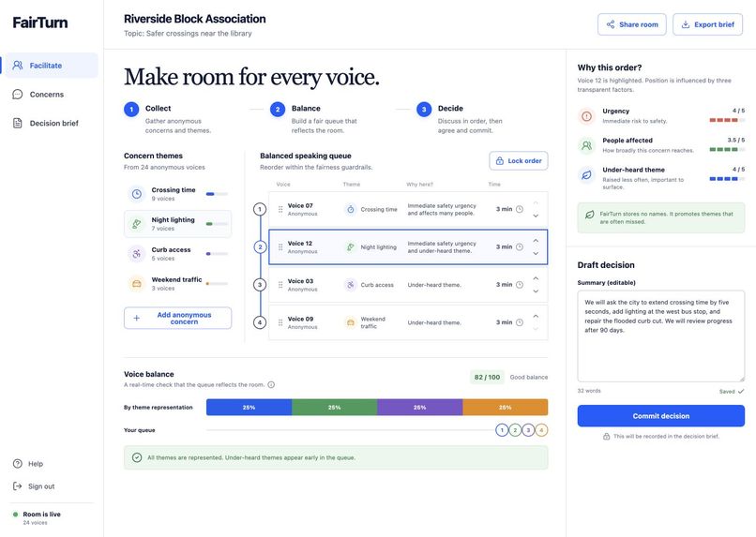Click queue position 4 marker
This screenshot has height=537, width=756.
(260, 322)
